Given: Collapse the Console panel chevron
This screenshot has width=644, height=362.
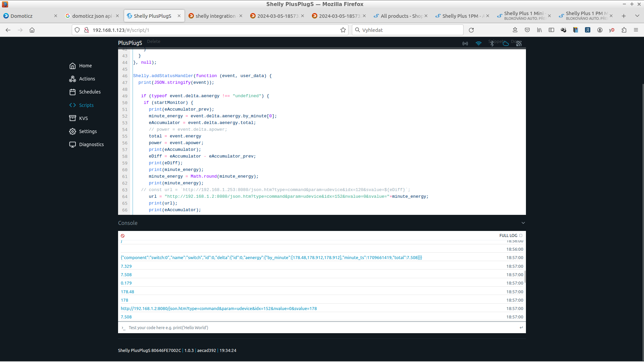Looking at the screenshot, I should 523,223.
